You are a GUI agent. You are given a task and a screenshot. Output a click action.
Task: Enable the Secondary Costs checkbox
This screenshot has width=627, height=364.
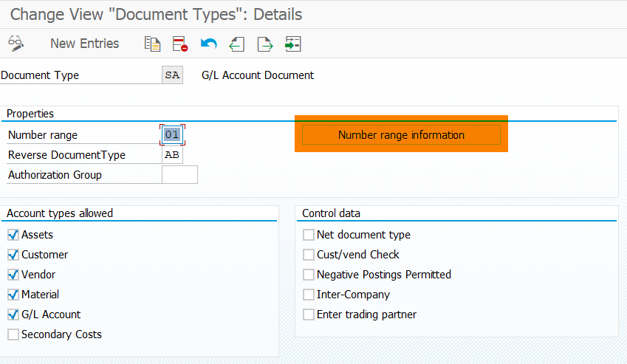(13, 334)
